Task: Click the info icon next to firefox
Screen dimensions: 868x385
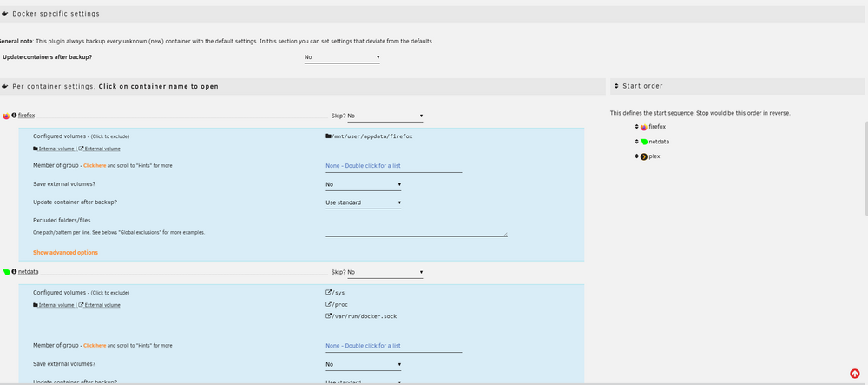Action: 15,116
